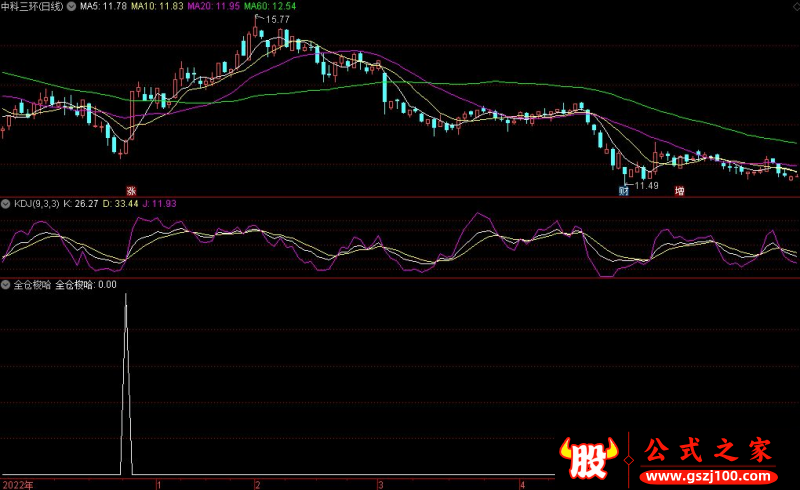Open the KDJ(9,3,3) indicator dropdown arrow
The height and width of the screenshot is (490, 800).
click(6, 204)
